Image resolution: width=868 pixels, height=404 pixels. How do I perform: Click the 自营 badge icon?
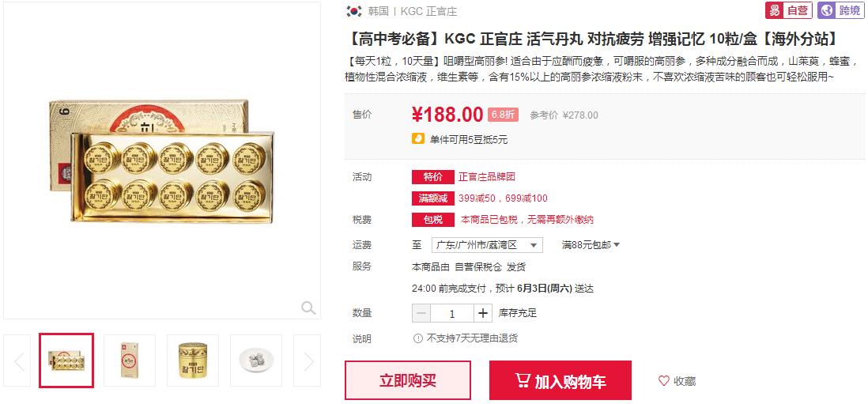pos(789,10)
